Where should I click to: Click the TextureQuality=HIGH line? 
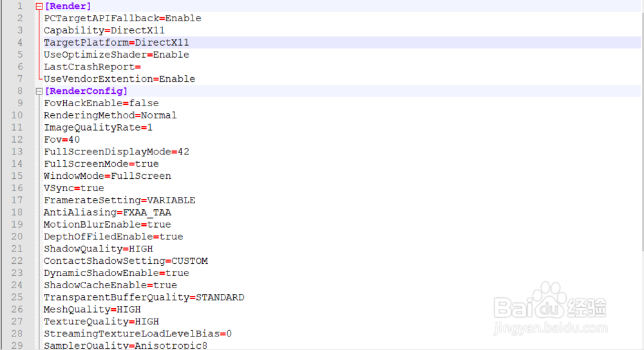click(102, 322)
